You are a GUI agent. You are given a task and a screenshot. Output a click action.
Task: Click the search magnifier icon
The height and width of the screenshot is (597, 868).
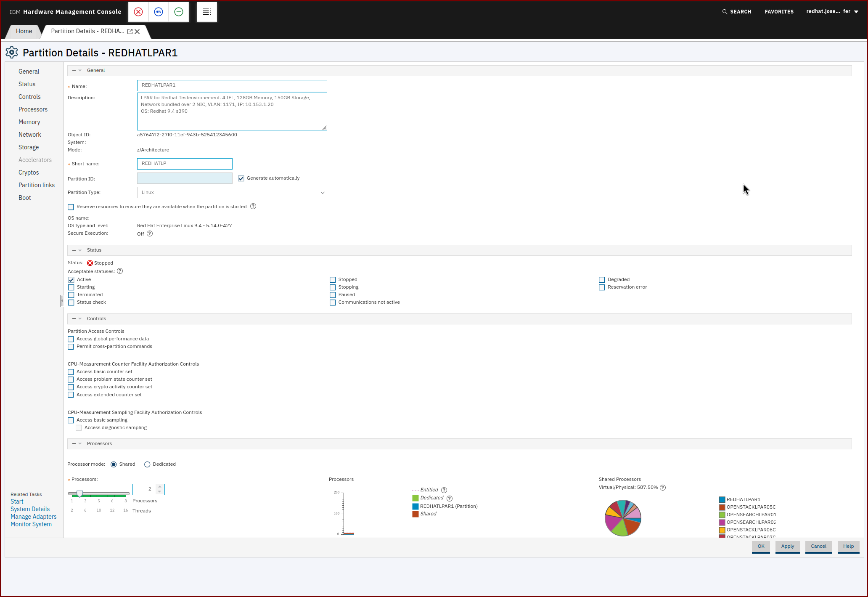(x=725, y=12)
